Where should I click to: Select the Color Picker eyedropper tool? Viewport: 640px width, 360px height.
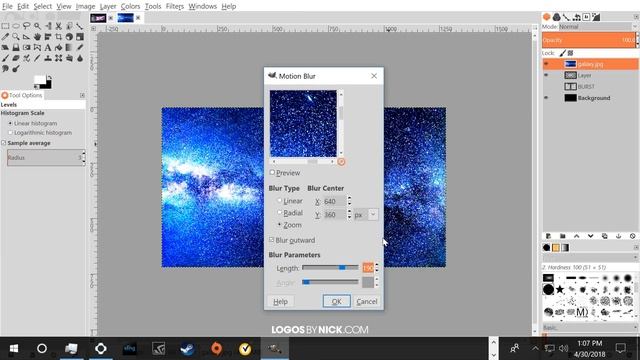5,37
